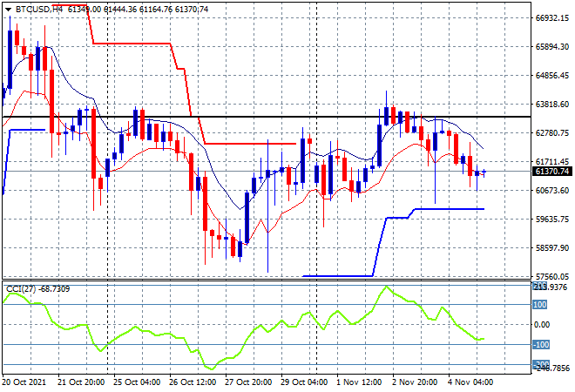Click the 65894.30 price axis label

(551, 47)
